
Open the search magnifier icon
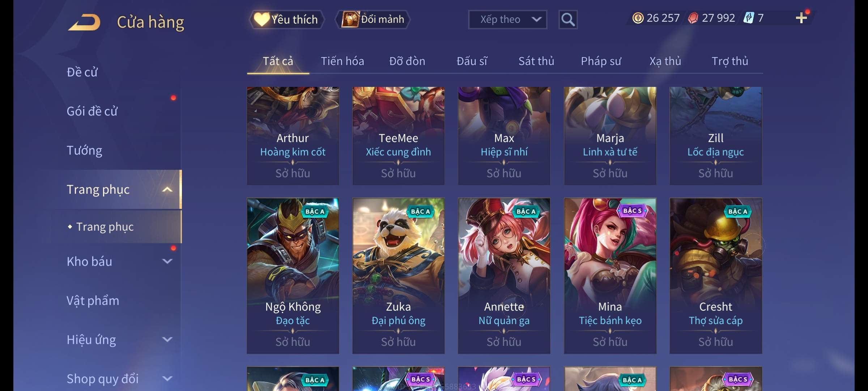point(568,20)
